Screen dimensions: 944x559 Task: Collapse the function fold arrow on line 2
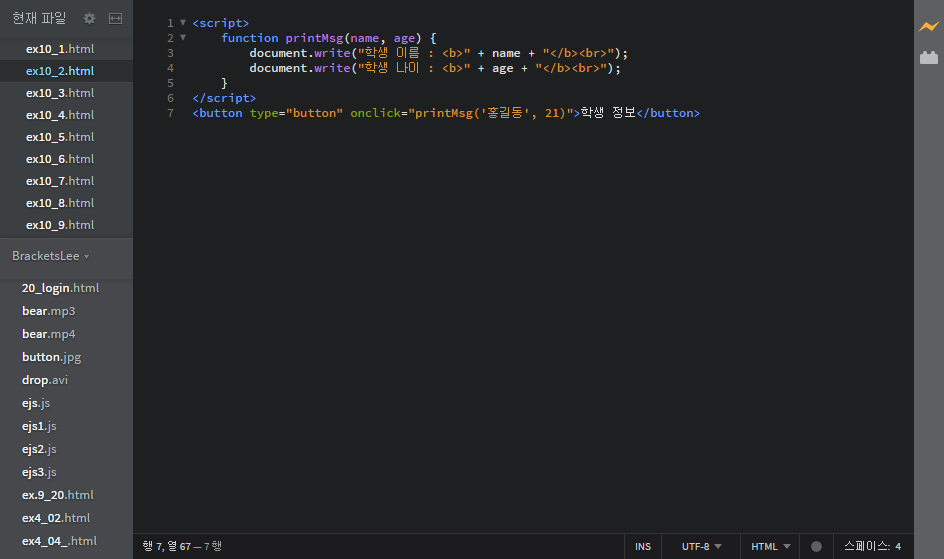pyautogui.click(x=183, y=38)
